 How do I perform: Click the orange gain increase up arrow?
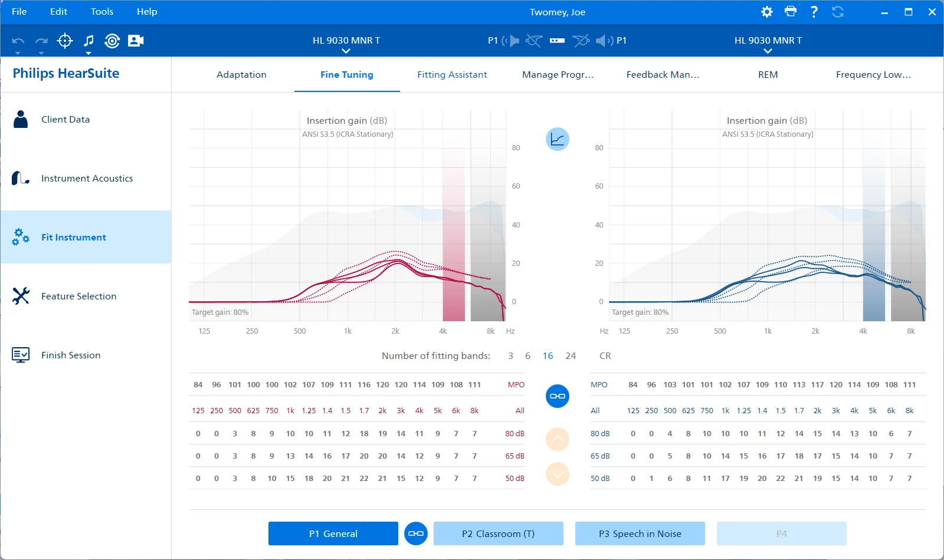(558, 439)
